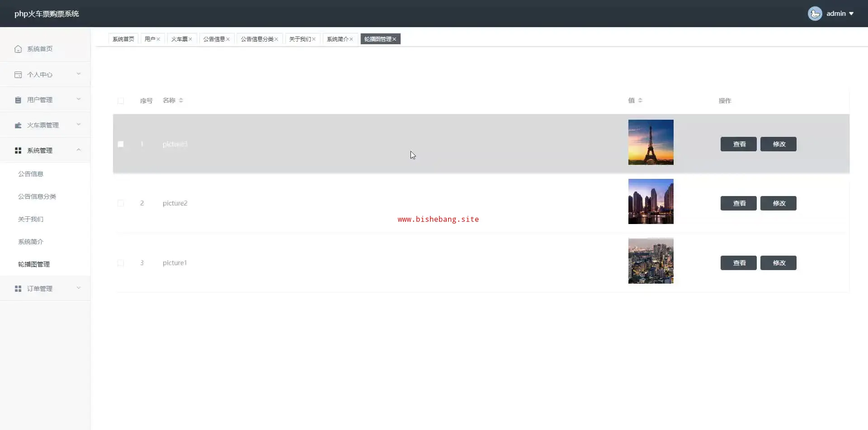The height and width of the screenshot is (430, 868).
Task: Click the picture2 name cell
Action: click(x=175, y=203)
